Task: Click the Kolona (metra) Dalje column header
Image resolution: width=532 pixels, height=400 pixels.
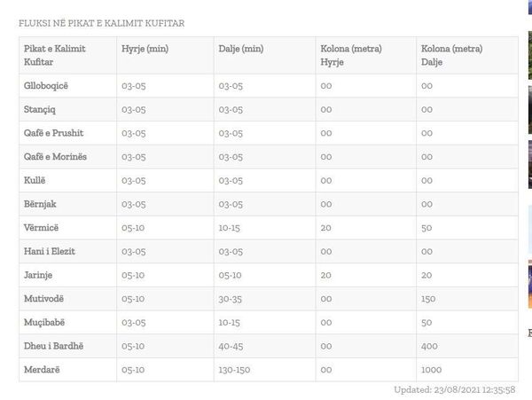Action: pos(452,55)
